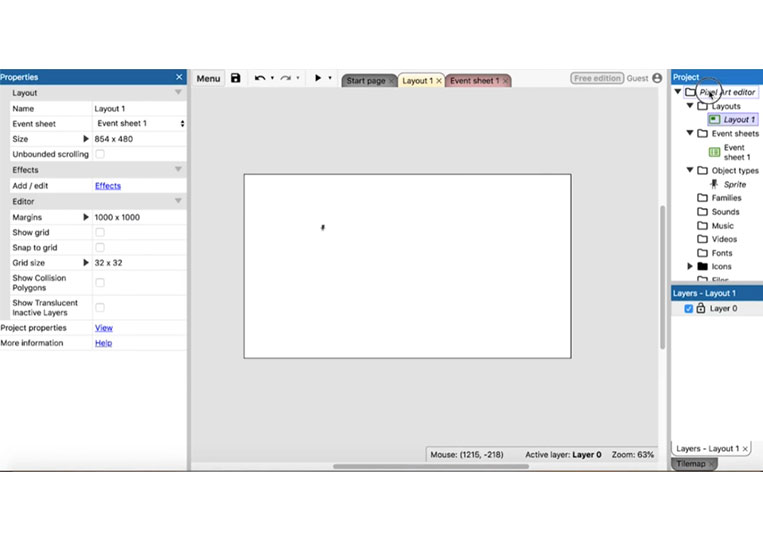Open the Guest account icon
Screen dimensions: 763x541
pos(657,78)
